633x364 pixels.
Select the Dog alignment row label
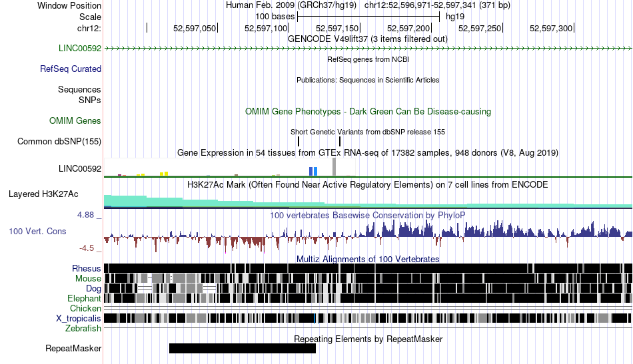click(93, 288)
